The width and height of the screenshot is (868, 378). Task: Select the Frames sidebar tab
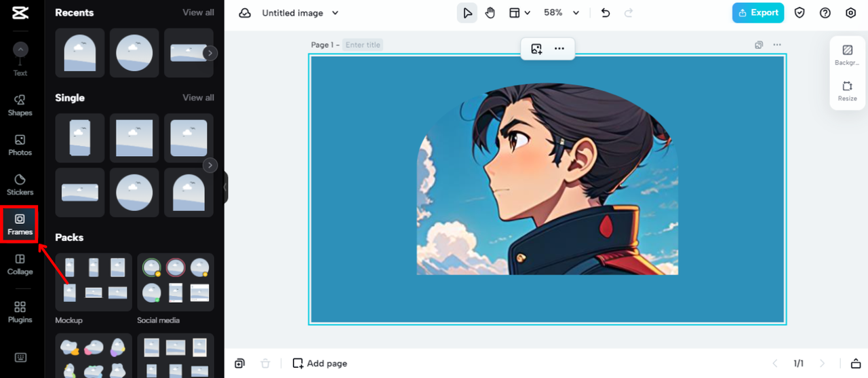click(x=20, y=225)
